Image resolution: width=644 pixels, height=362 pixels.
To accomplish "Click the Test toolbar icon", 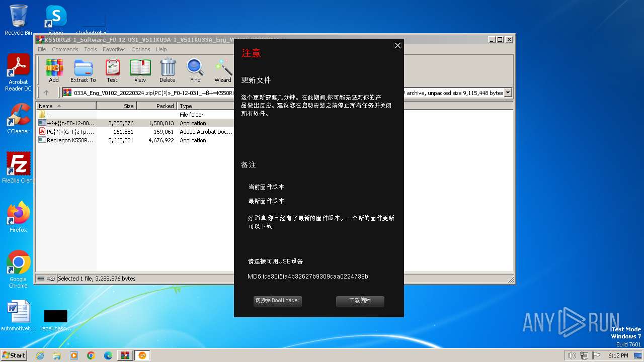I will click(x=112, y=71).
